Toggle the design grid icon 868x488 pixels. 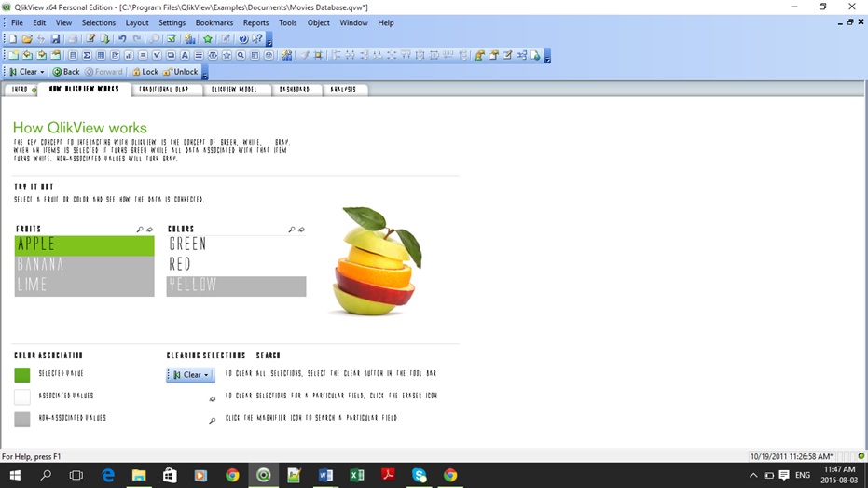[318, 55]
